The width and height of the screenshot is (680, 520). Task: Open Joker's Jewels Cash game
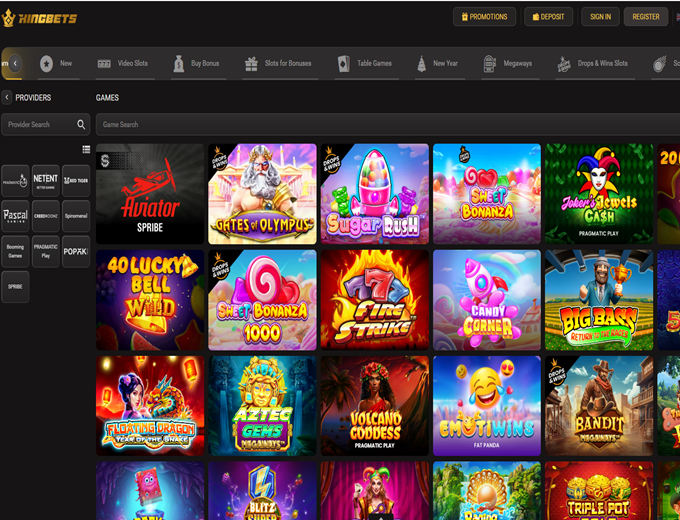click(599, 194)
